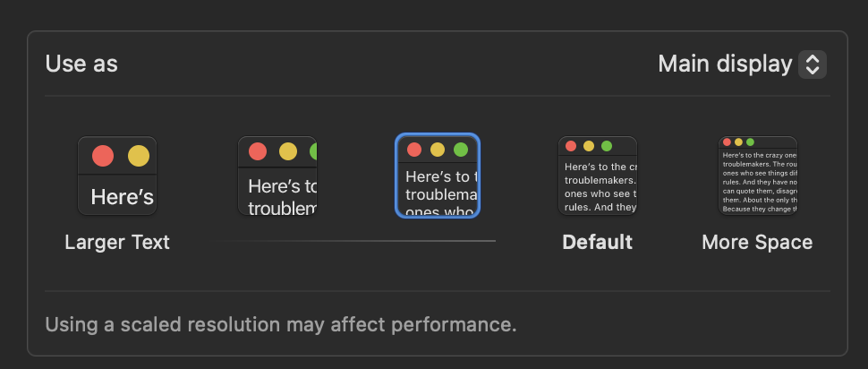Select the highlighted blue-outlined resolution thumbnail
868x369 pixels.
(438, 176)
